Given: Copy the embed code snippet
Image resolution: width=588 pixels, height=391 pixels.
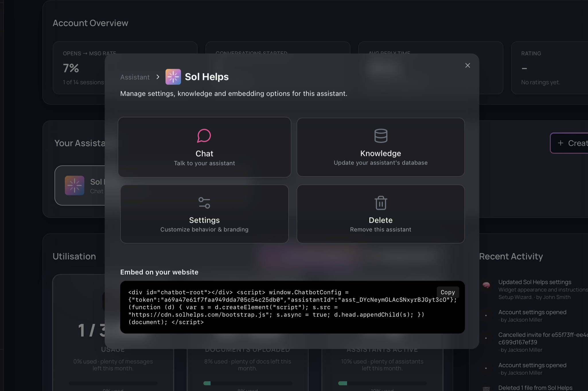Looking at the screenshot, I should point(447,292).
